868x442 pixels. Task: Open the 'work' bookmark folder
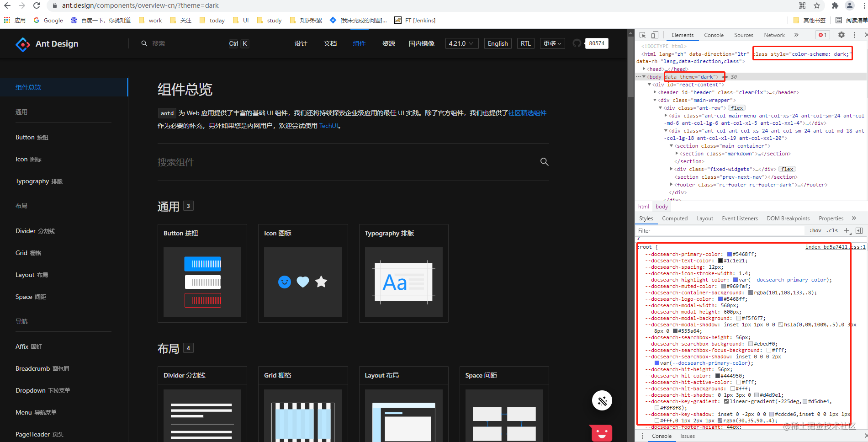(x=150, y=20)
